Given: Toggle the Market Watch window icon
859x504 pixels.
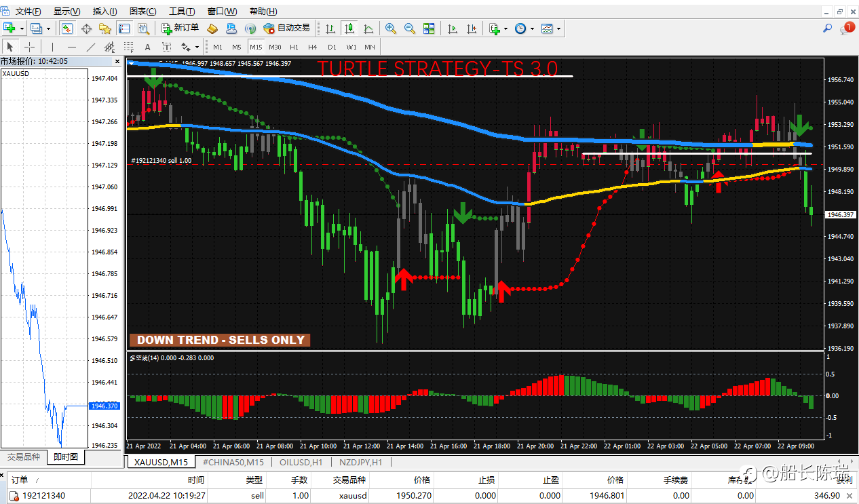Looking at the screenshot, I should pos(67,28).
